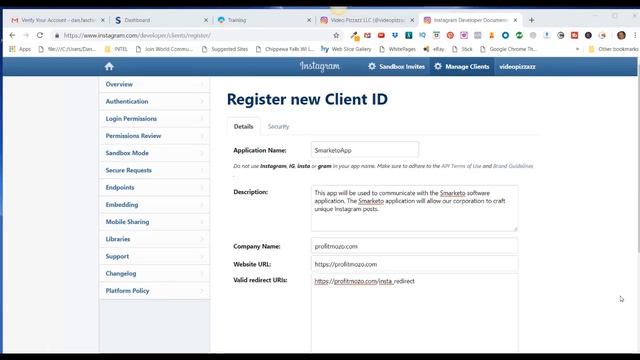Bookmark this page with the star icon

pos(336,36)
